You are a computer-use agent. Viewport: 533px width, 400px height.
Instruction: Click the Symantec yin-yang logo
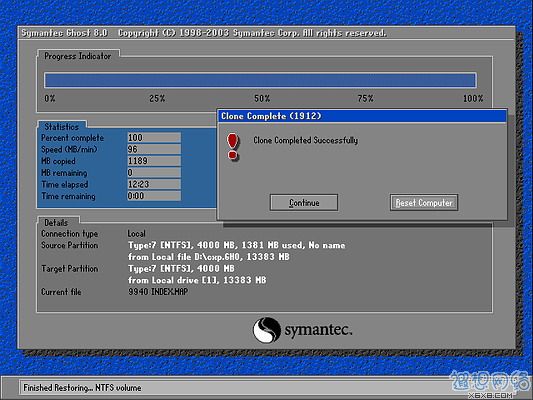coord(266,330)
